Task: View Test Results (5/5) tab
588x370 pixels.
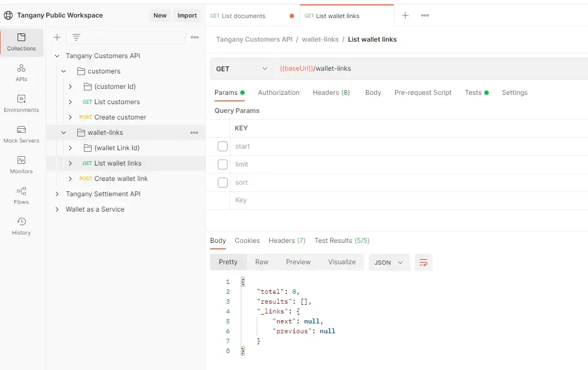Action: (x=342, y=241)
